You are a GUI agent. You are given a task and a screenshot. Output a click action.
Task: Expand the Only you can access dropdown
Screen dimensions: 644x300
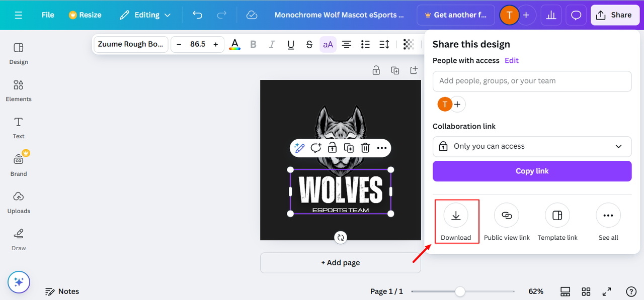tap(532, 146)
